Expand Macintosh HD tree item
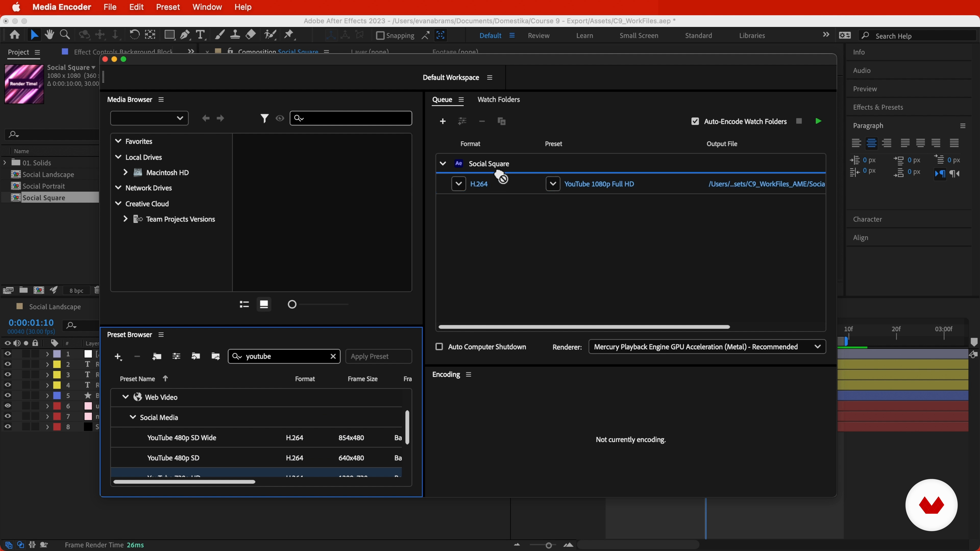The image size is (980, 551). click(x=125, y=172)
